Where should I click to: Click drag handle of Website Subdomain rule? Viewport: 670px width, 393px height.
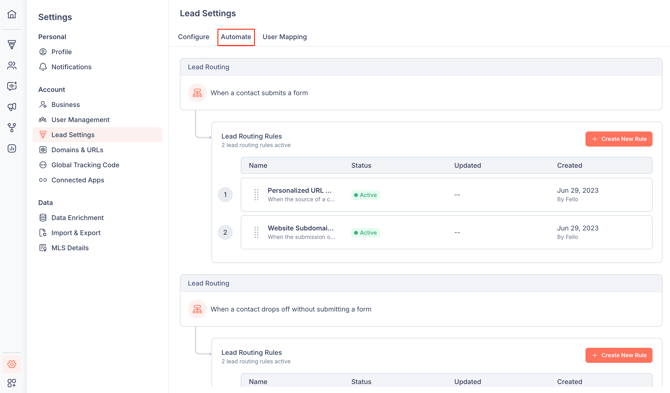(256, 232)
